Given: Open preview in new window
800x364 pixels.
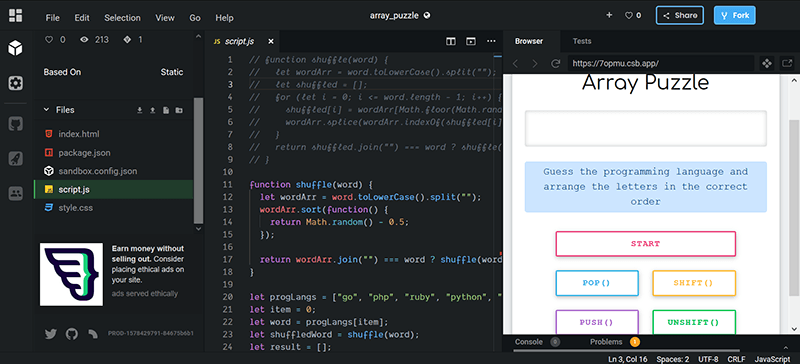Looking at the screenshot, I should tap(787, 64).
